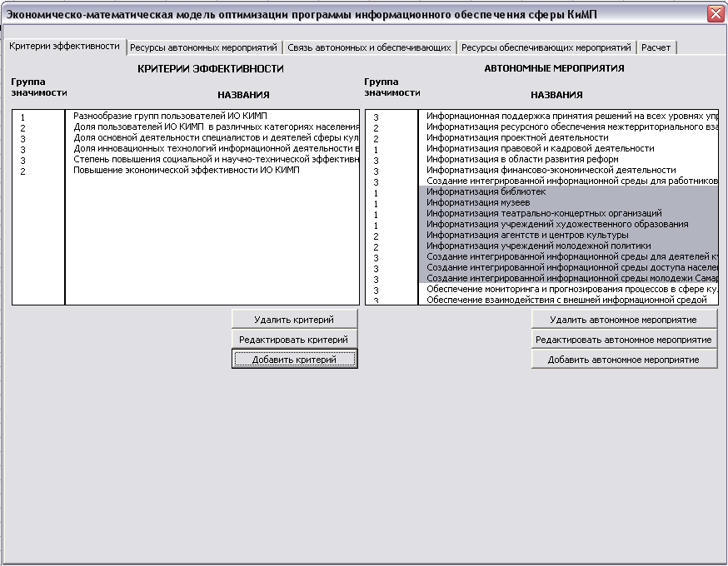Screen dimensions: 728x566
Task: Select Информатизация проектной деятельности row
Action: [568, 138]
